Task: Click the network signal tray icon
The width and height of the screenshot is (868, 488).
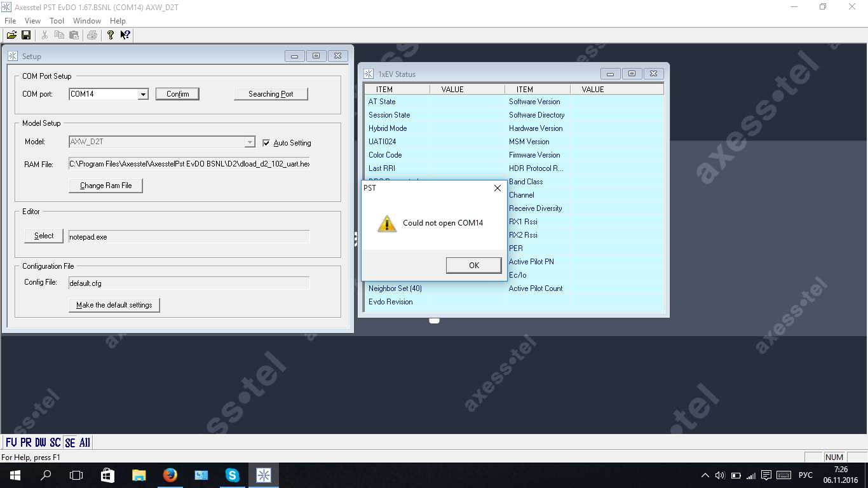Action: pyautogui.click(x=751, y=475)
